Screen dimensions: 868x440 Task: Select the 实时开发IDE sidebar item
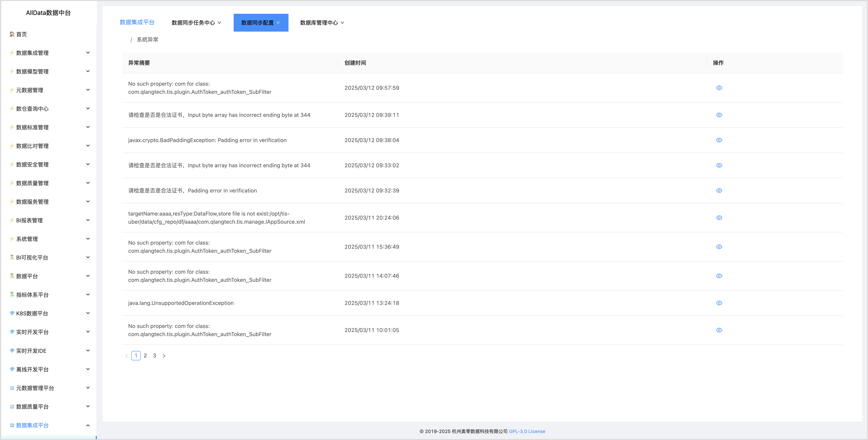tap(31, 351)
